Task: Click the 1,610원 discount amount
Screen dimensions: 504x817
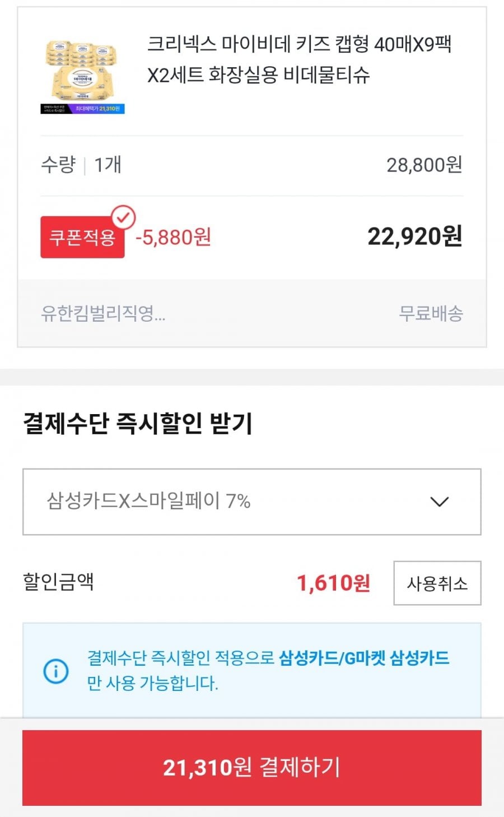Action: click(333, 583)
